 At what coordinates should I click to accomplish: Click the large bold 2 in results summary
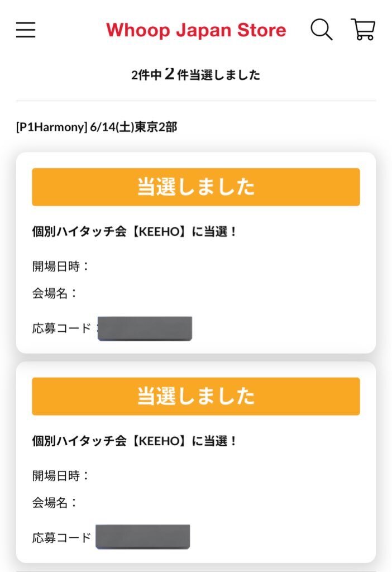pos(169,74)
